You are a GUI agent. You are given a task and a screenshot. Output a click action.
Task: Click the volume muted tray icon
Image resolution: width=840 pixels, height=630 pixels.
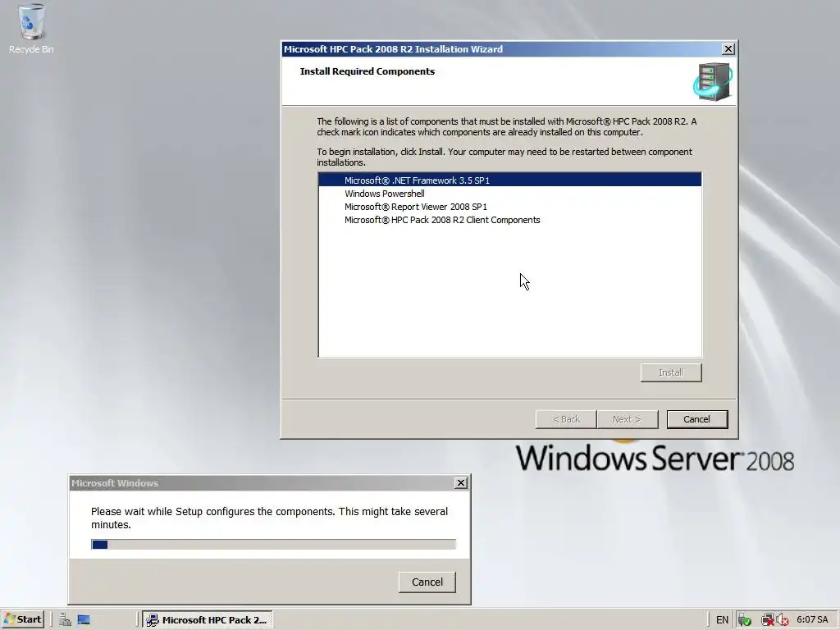pos(782,620)
